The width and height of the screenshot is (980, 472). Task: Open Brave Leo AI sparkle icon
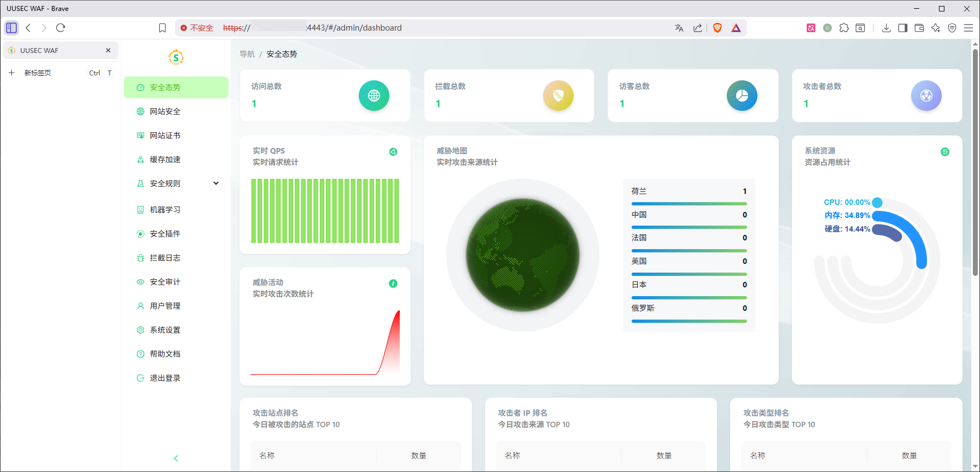point(936,28)
